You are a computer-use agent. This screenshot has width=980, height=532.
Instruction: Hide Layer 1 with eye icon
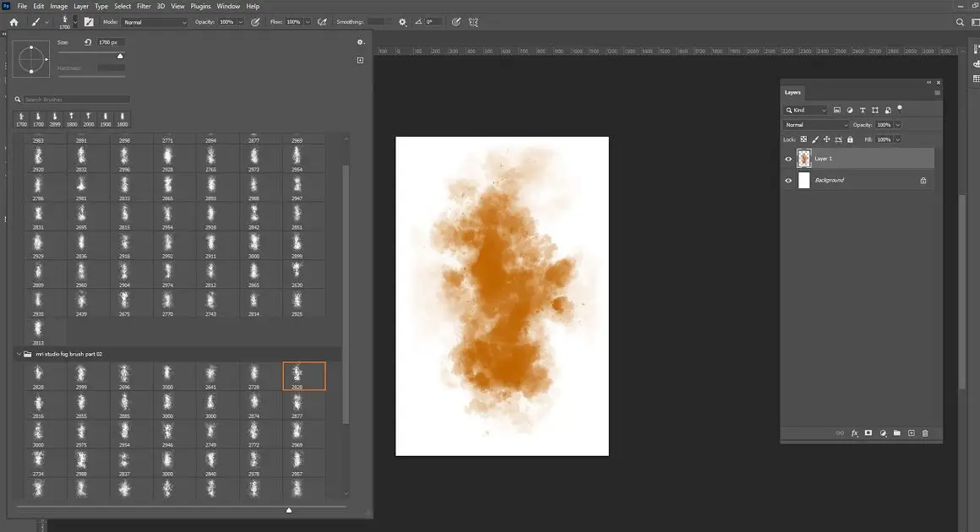click(788, 159)
